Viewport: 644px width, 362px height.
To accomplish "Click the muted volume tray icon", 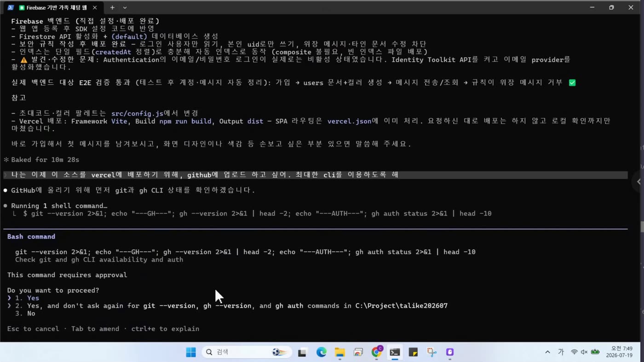I will [x=584, y=352].
